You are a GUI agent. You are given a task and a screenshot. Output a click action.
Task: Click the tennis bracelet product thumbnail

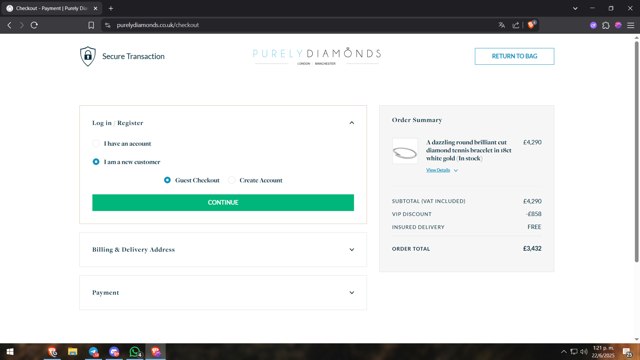click(405, 151)
